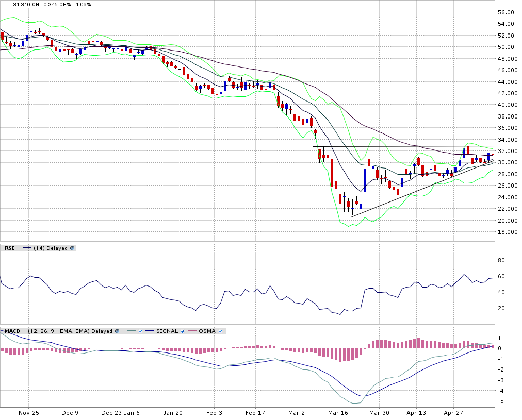Disable the OSMA histogram checkbox
Image resolution: width=522 pixels, height=420 pixels.
coord(220,331)
